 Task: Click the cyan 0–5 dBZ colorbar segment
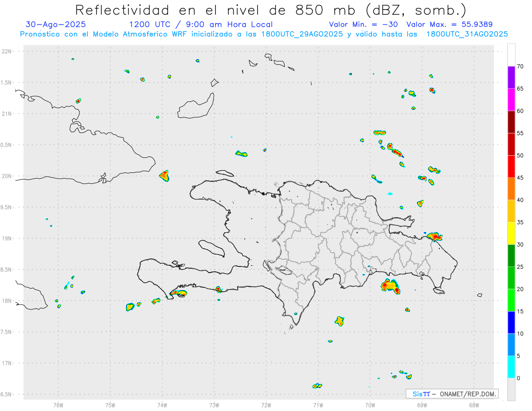coord(511,367)
